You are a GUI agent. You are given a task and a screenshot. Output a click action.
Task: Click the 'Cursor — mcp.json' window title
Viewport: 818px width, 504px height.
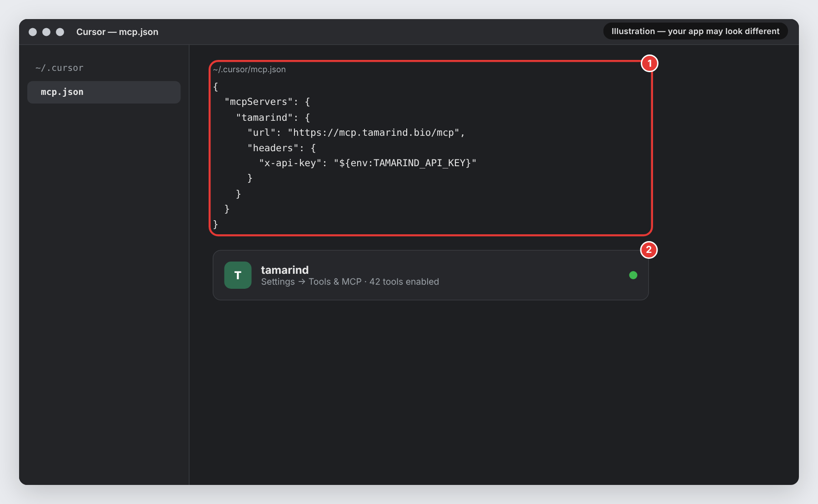coord(117,32)
